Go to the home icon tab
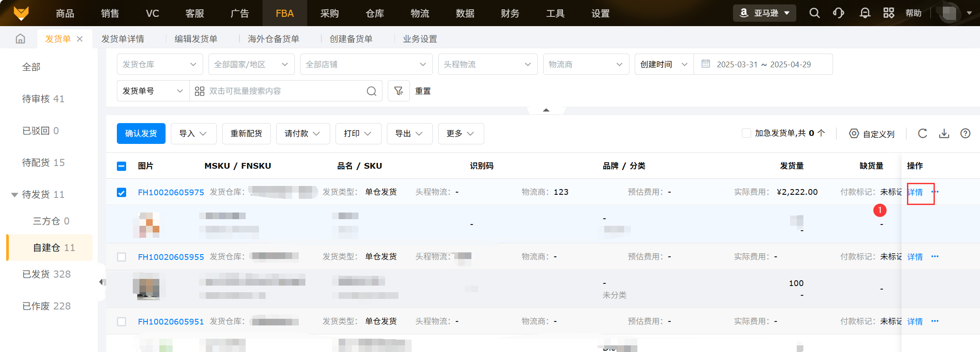 click(20, 39)
